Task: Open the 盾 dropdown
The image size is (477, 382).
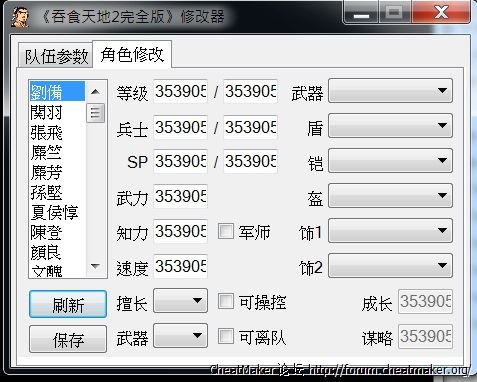Action: click(x=390, y=126)
